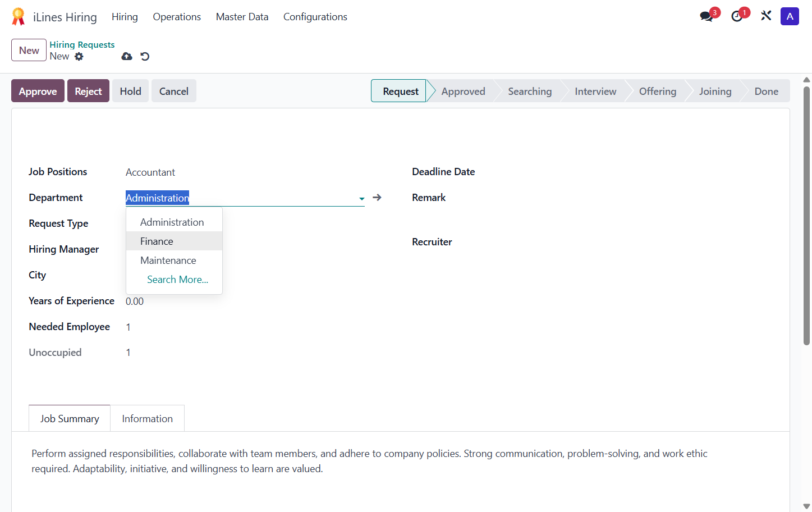
Task: Click the Approve button
Action: [x=38, y=91]
